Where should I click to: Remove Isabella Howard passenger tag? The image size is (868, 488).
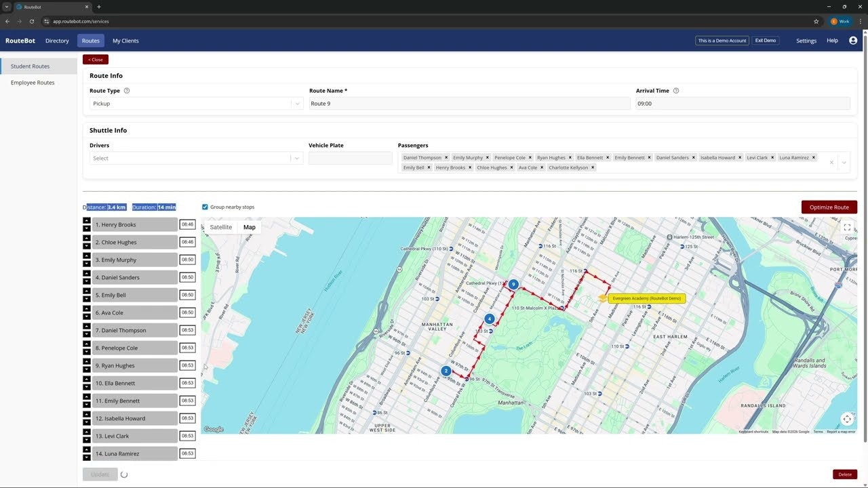(x=740, y=158)
